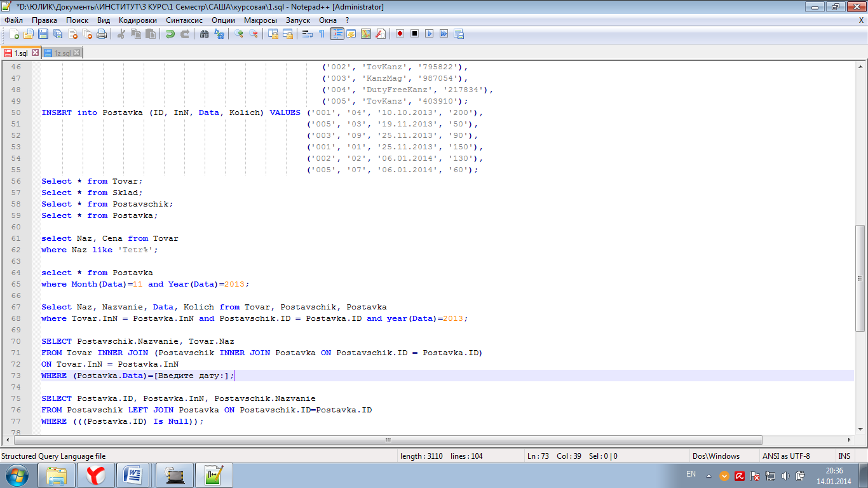Toggle INS insert mode in status bar
This screenshot has width=868, height=488.
pos(844,456)
